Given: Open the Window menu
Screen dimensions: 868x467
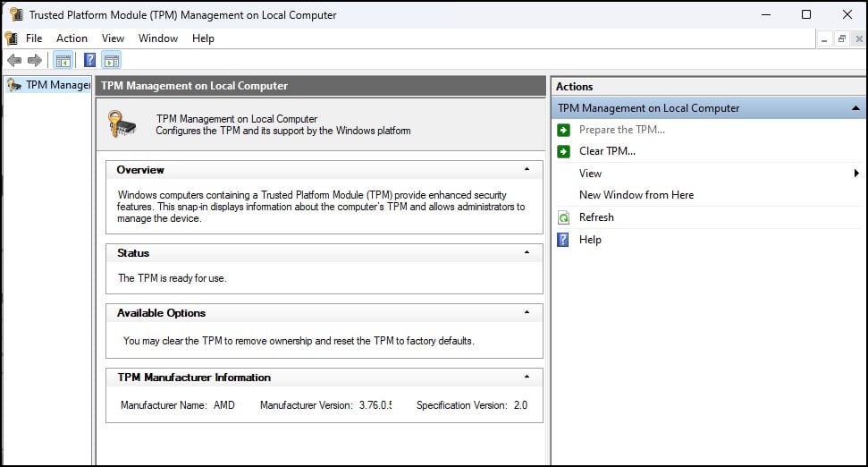Looking at the screenshot, I should tap(157, 38).
